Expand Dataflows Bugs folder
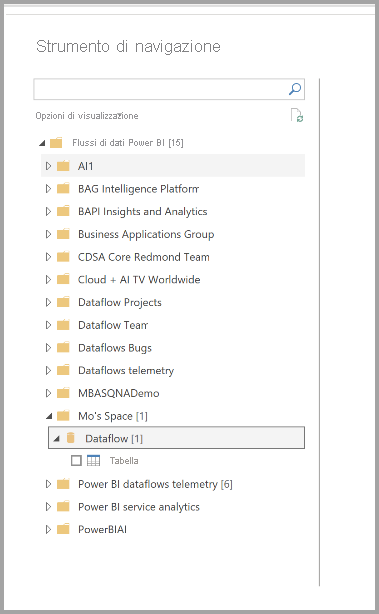The image size is (379, 614). click(x=49, y=348)
